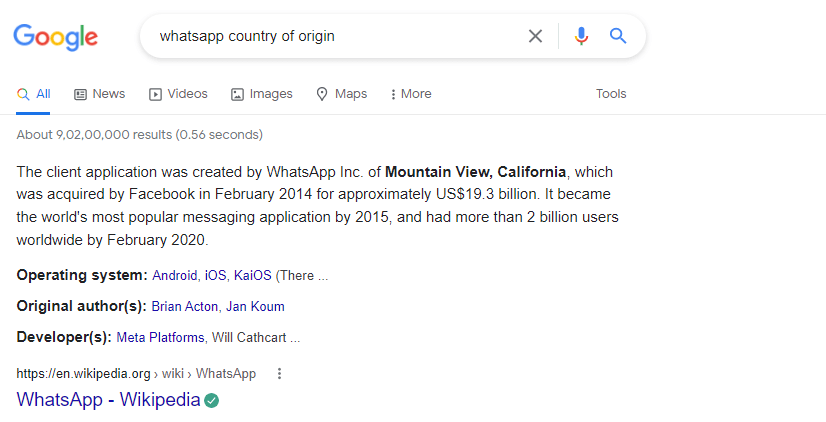Image resolution: width=826 pixels, height=422 pixels.
Task: Select the All results tab
Action: [x=34, y=94]
